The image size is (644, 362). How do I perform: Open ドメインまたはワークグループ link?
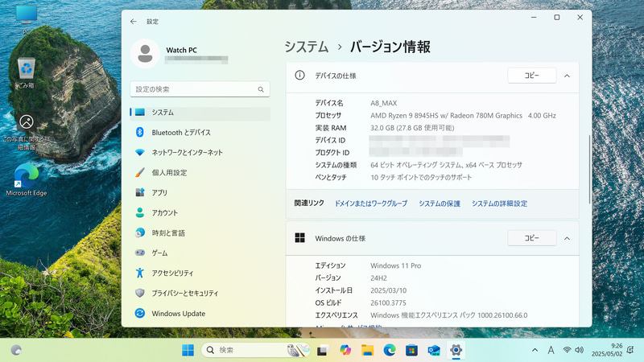coord(371,204)
